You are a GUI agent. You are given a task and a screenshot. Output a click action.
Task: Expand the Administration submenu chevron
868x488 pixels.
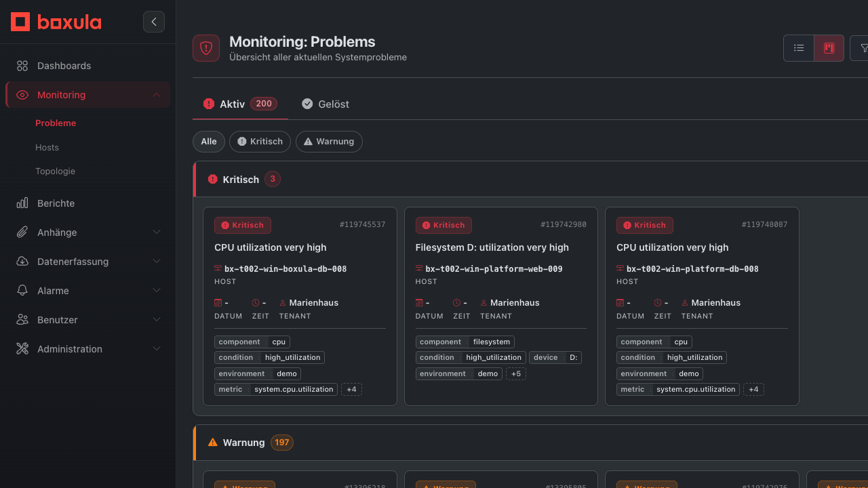pos(157,349)
